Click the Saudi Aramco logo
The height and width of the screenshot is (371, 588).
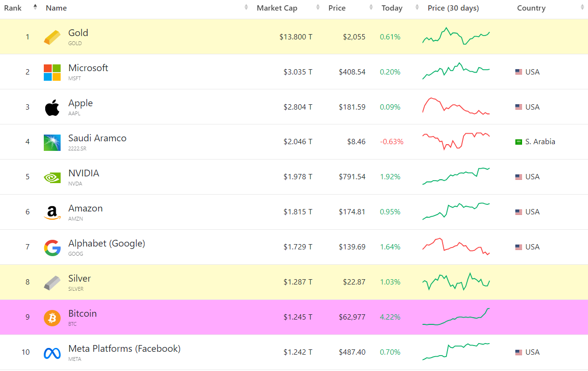pyautogui.click(x=52, y=143)
